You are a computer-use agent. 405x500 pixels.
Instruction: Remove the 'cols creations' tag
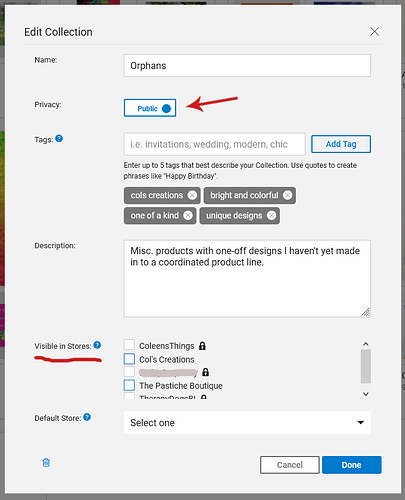click(x=192, y=195)
